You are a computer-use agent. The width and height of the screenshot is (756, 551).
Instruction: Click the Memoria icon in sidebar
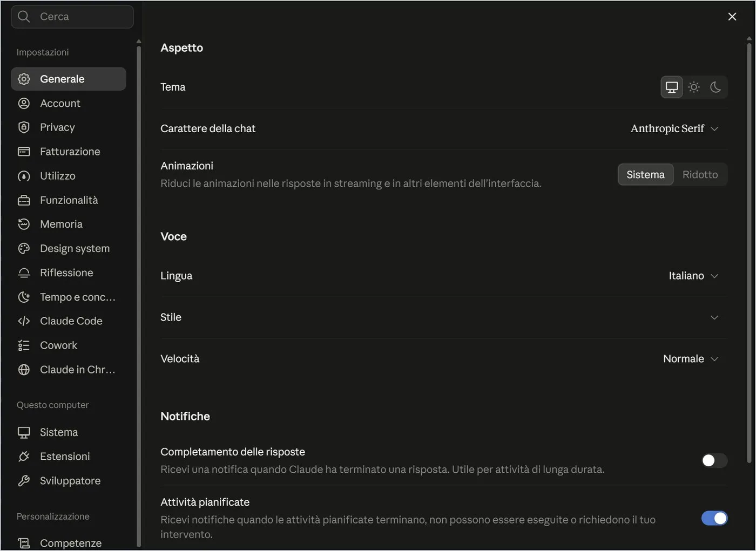24,224
